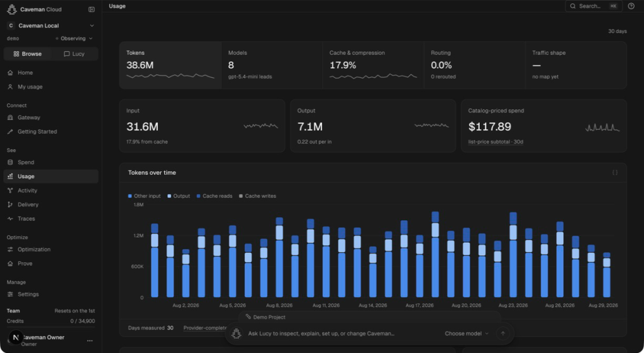Click the Activity branch icon

pos(10,190)
